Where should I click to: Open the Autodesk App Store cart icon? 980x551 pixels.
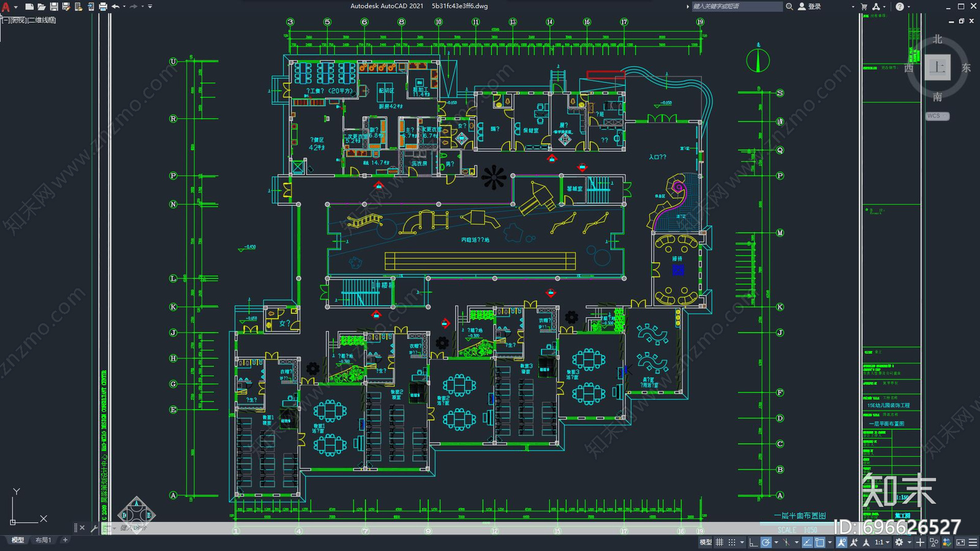864,6
